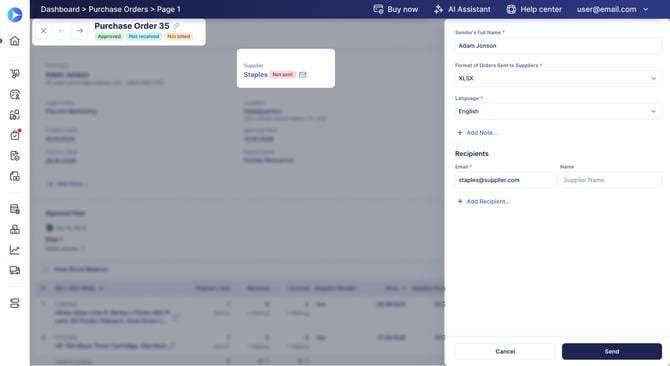Click the app logo in the sidebar
Viewport: 670px width, 366px height.
[15, 15]
